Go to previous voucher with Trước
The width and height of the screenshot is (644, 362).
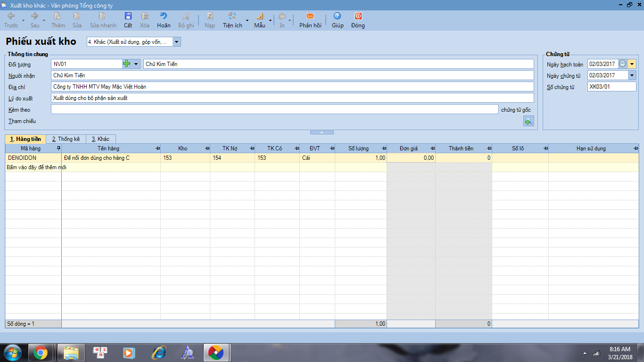[x=11, y=20]
